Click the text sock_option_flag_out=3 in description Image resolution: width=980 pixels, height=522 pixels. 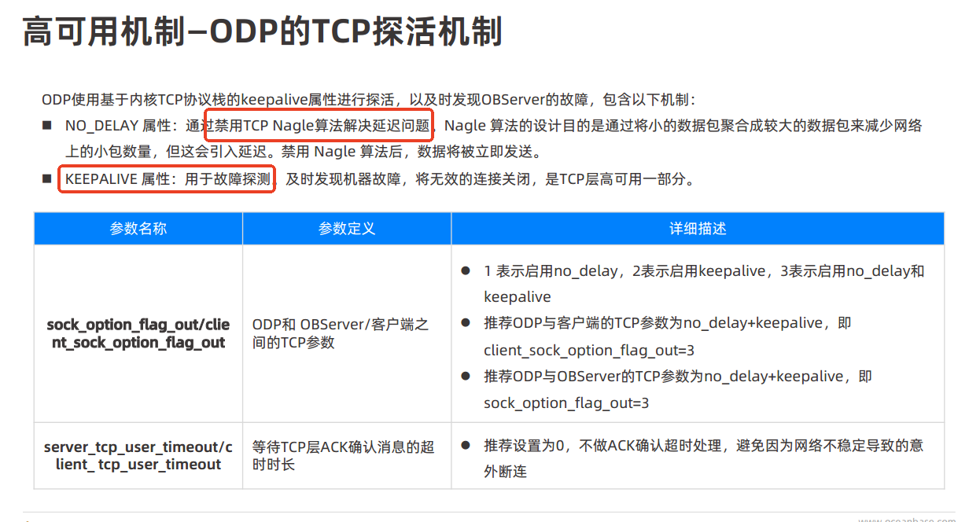coord(566,403)
